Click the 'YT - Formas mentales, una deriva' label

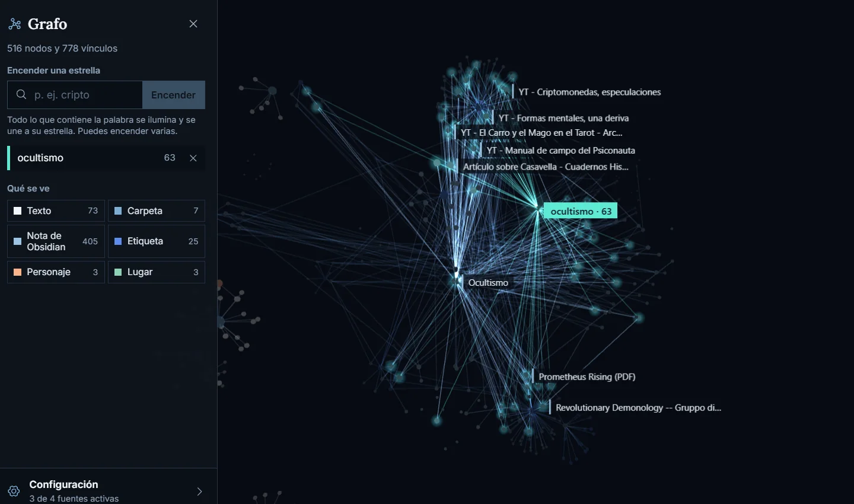(563, 118)
